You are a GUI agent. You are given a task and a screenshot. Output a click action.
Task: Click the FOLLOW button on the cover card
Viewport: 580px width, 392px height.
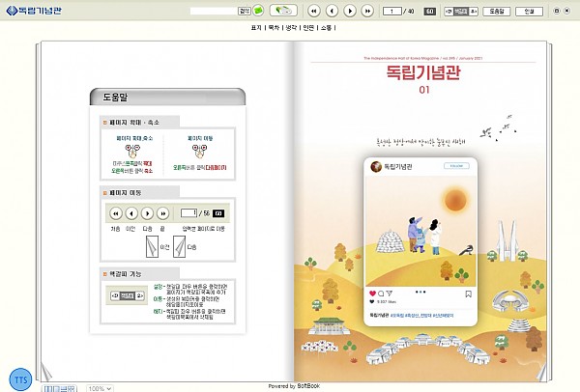tap(456, 166)
